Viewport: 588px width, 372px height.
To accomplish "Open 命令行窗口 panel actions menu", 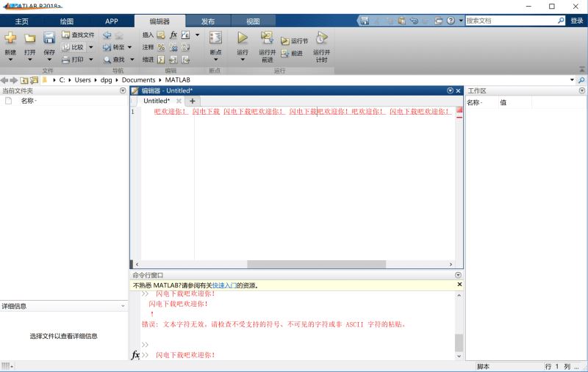I will (458, 275).
